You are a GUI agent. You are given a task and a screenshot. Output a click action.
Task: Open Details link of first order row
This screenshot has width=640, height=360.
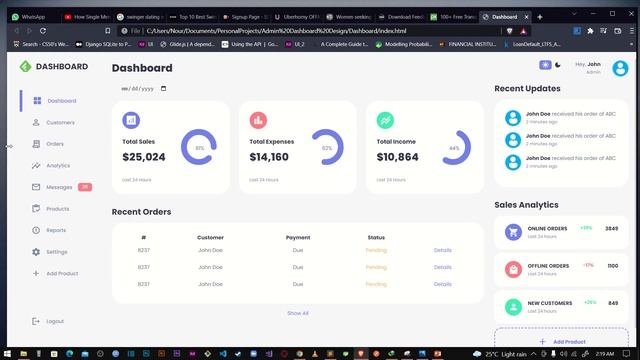pyautogui.click(x=442, y=250)
